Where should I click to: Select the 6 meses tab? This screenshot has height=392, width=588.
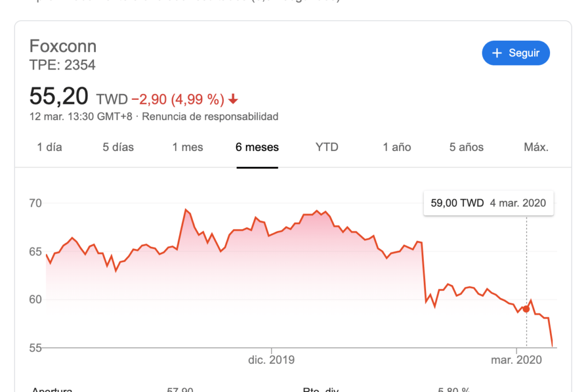[x=257, y=148]
